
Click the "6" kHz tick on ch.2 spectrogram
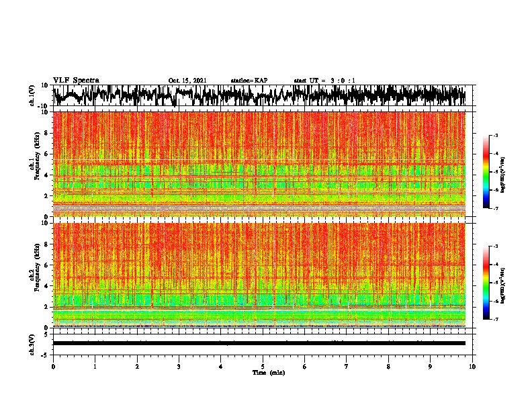(x=46, y=265)
